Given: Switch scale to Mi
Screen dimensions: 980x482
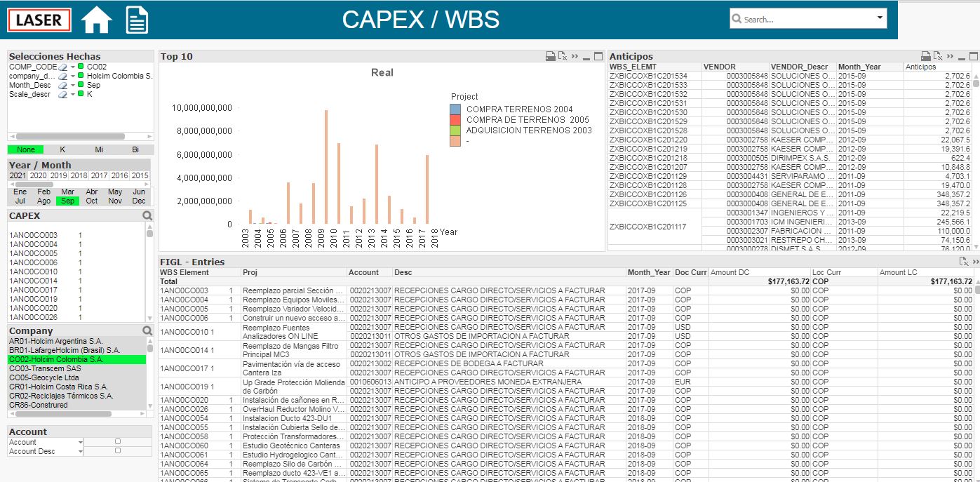Looking at the screenshot, I should pos(99,149).
